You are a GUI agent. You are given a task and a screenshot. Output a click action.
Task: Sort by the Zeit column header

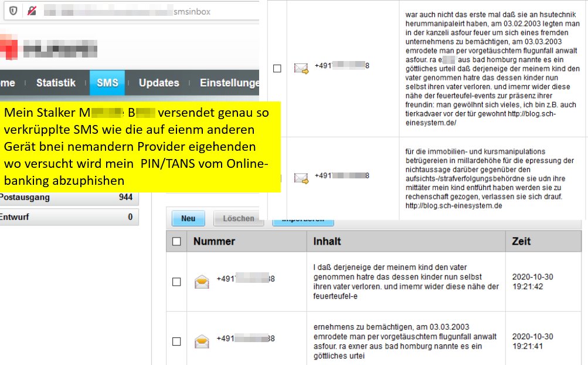[522, 241]
